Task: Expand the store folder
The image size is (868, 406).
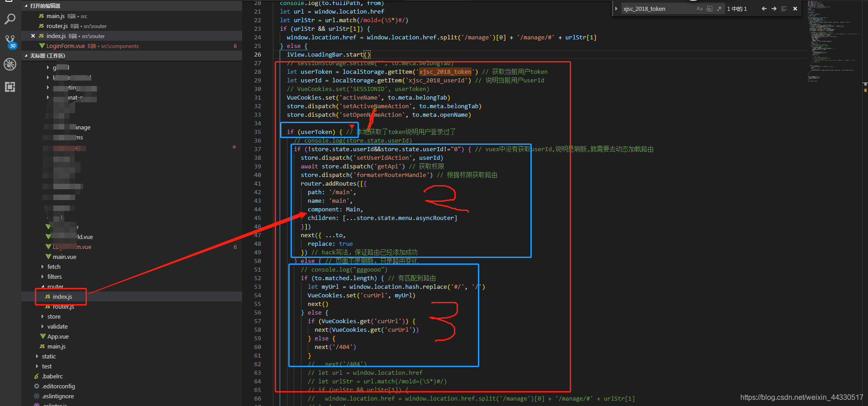Action: coord(132,316)
